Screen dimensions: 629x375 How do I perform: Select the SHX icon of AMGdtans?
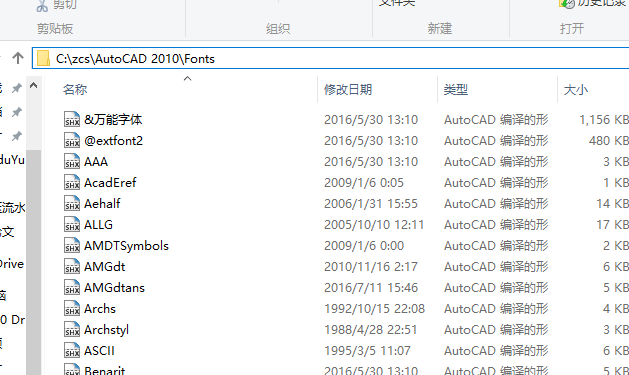click(72, 288)
